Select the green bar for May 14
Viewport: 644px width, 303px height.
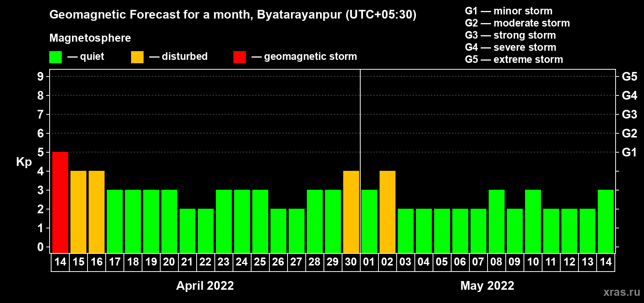606,221
